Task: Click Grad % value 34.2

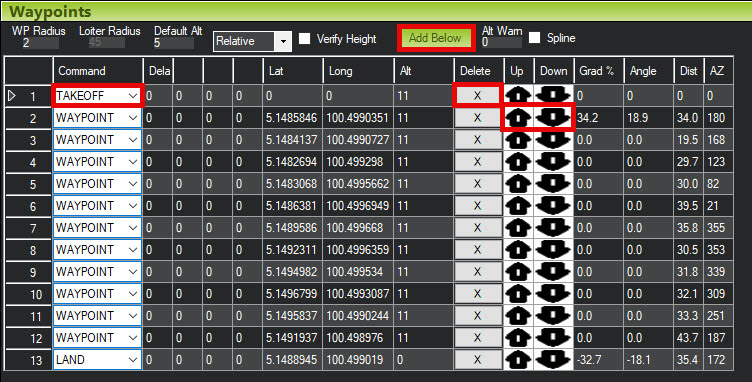Action: tap(599, 117)
